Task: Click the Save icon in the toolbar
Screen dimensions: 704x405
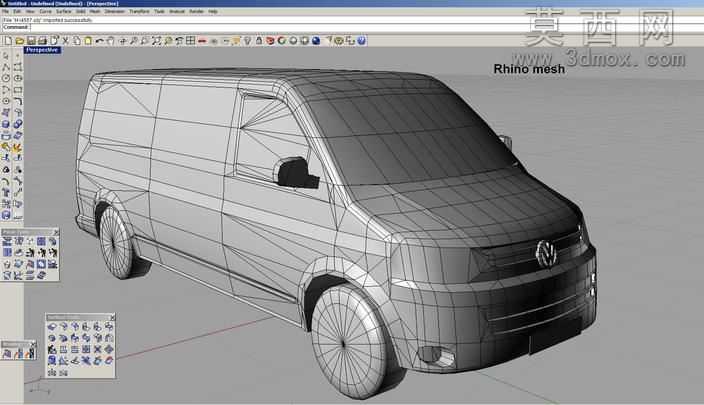Action: pyautogui.click(x=31, y=41)
